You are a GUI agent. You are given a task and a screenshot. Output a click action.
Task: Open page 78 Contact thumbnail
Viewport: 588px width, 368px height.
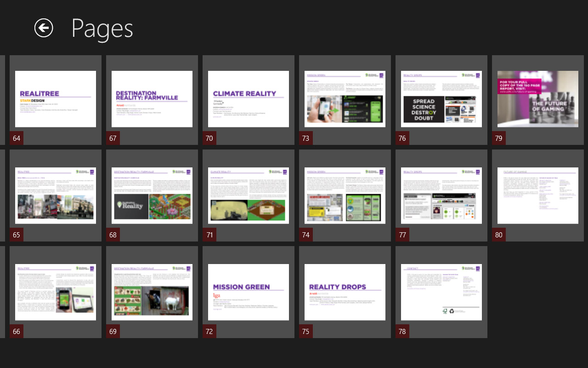[x=441, y=292]
